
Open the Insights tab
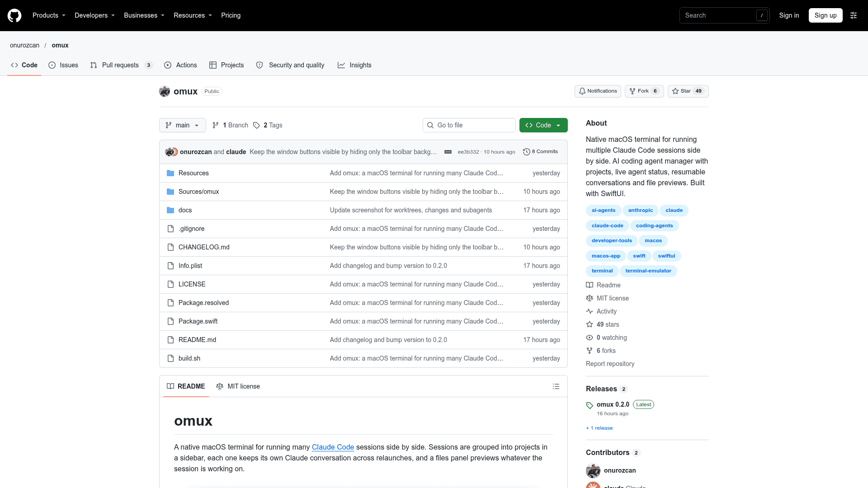[354, 65]
